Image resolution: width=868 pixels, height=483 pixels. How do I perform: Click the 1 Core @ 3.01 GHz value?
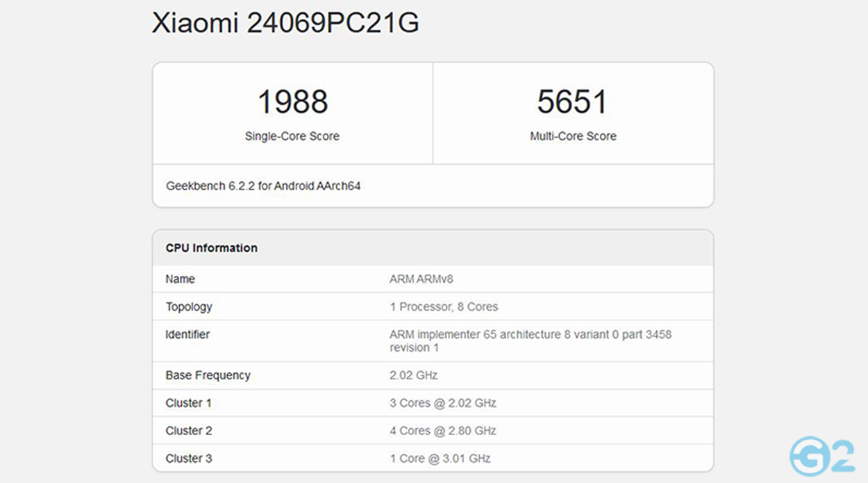440,459
